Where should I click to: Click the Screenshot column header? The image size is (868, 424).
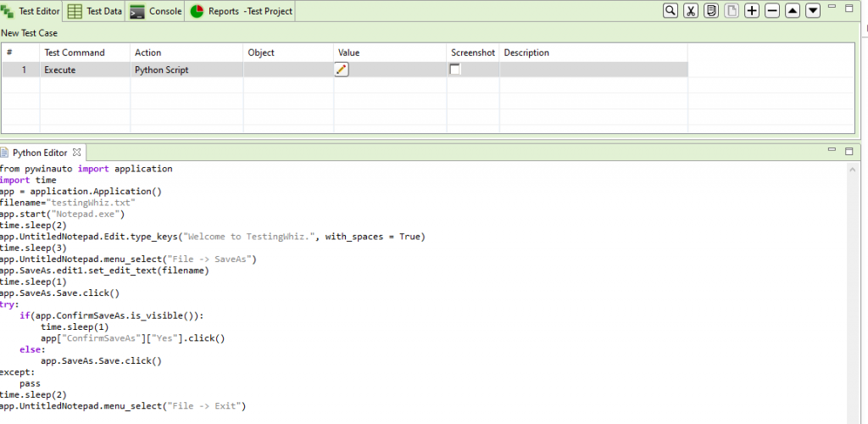click(473, 53)
